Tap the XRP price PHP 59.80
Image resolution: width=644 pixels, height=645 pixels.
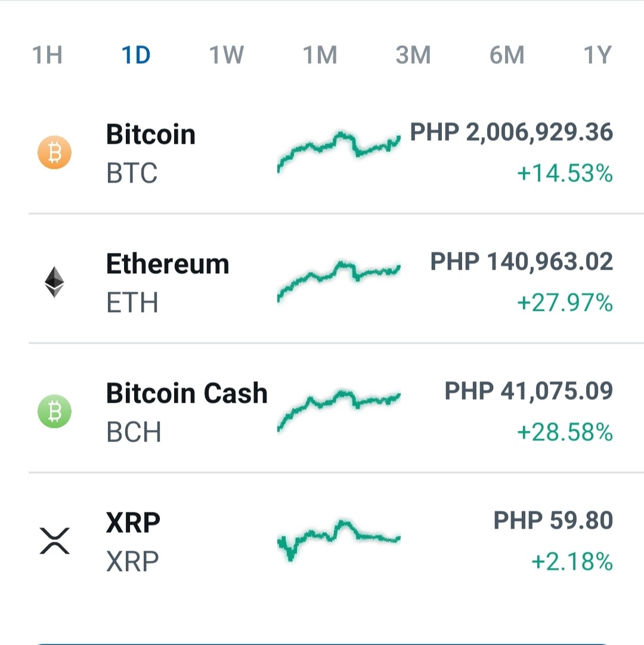[x=553, y=520]
